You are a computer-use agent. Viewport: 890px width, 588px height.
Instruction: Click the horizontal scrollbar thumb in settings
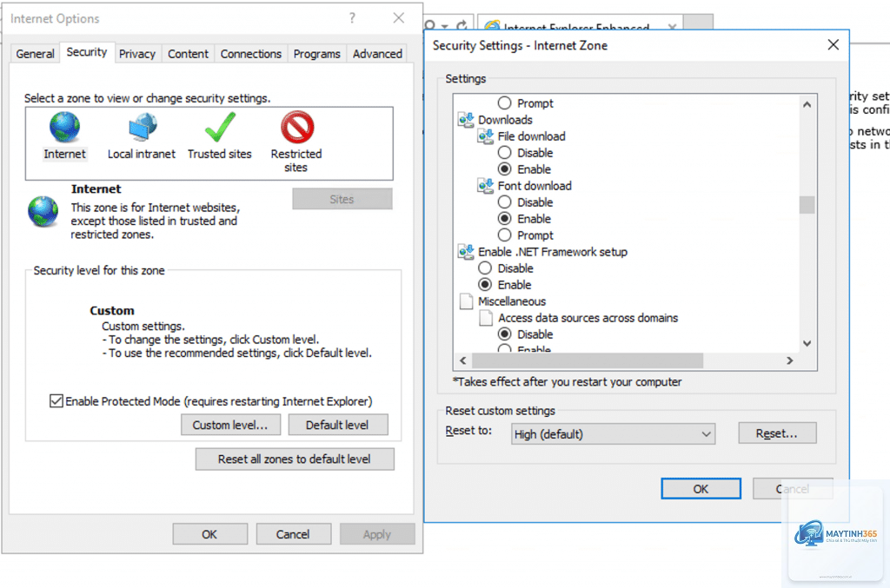click(x=588, y=360)
